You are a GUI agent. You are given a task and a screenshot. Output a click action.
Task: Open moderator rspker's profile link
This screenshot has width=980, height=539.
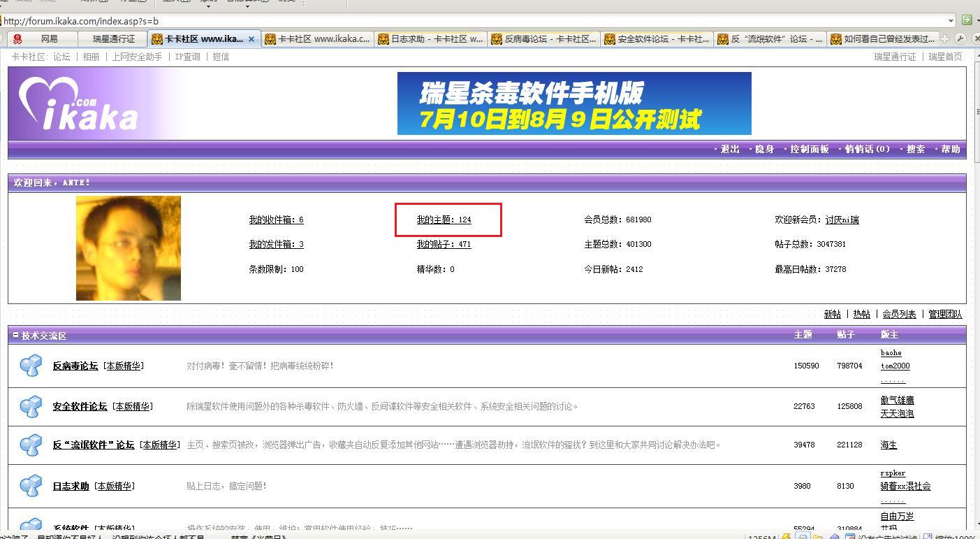click(x=893, y=473)
